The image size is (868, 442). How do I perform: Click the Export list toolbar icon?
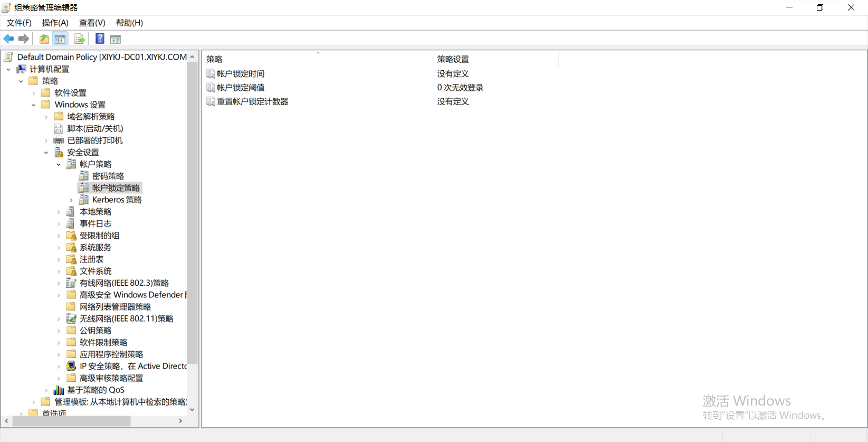[80, 39]
